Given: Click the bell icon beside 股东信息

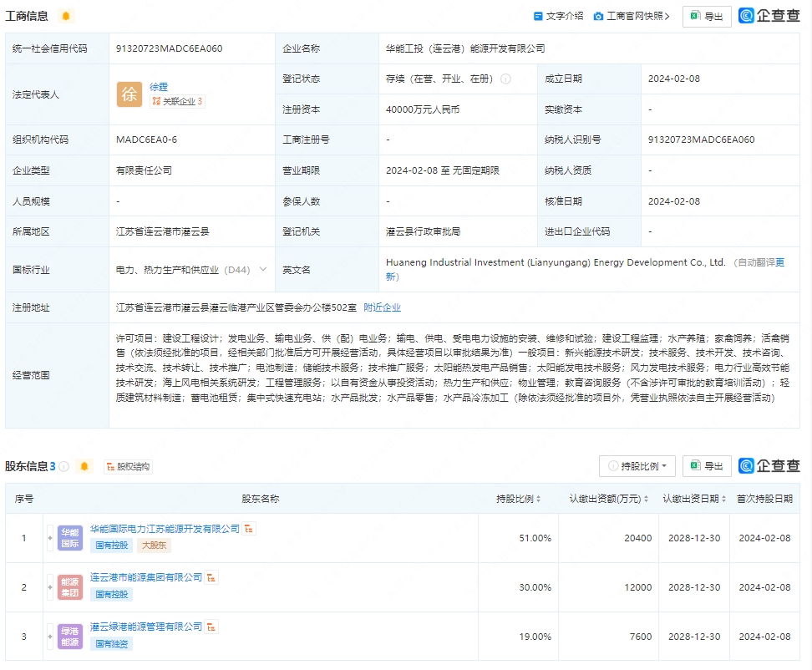Looking at the screenshot, I should [x=84, y=466].
